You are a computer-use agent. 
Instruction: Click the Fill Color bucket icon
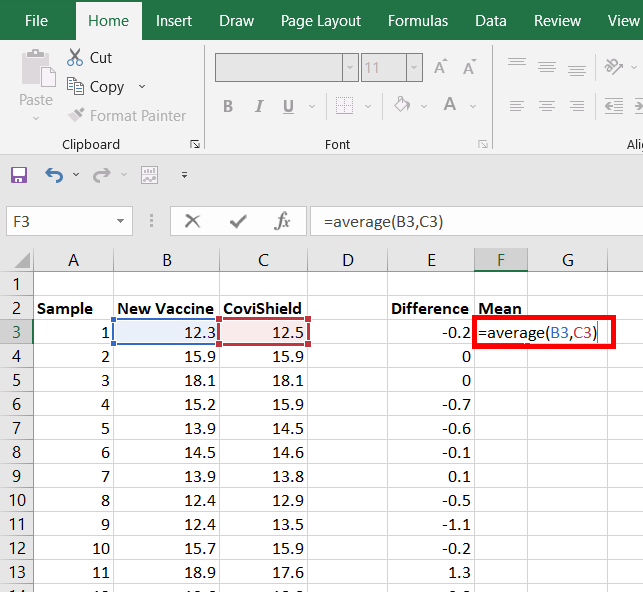tap(402, 105)
